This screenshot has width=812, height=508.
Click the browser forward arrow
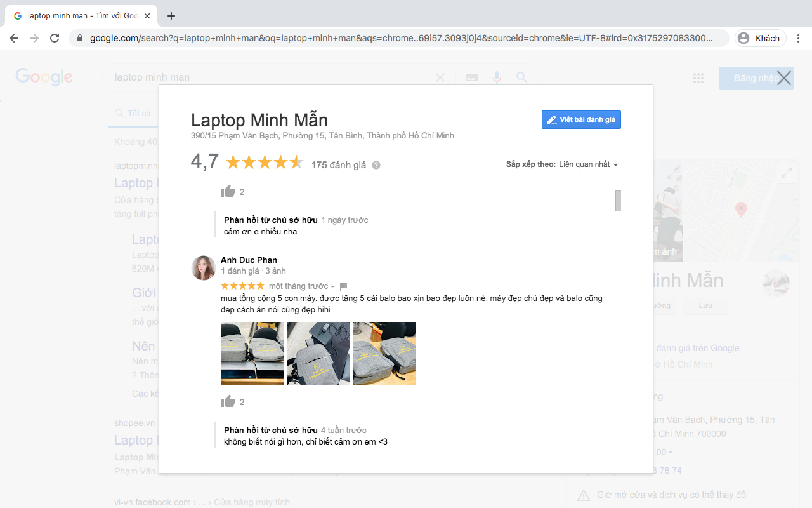34,38
